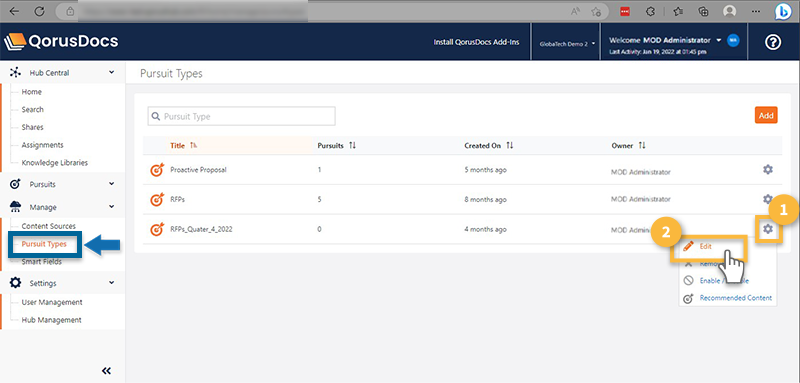Open the browser profile avatar
Image resolution: width=800 pixels, height=383 pixels.
coord(731,11)
